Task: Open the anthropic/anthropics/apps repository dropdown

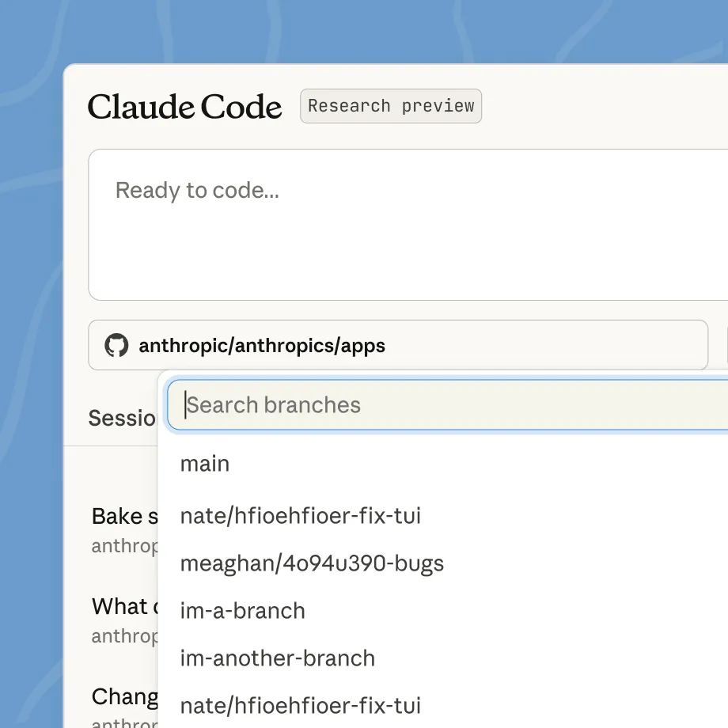Action: [x=398, y=345]
